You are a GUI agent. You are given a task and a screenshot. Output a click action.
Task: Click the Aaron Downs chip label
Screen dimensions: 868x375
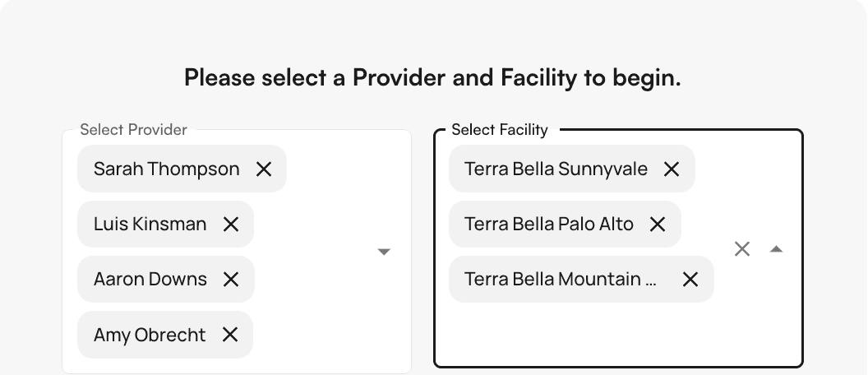tap(150, 280)
